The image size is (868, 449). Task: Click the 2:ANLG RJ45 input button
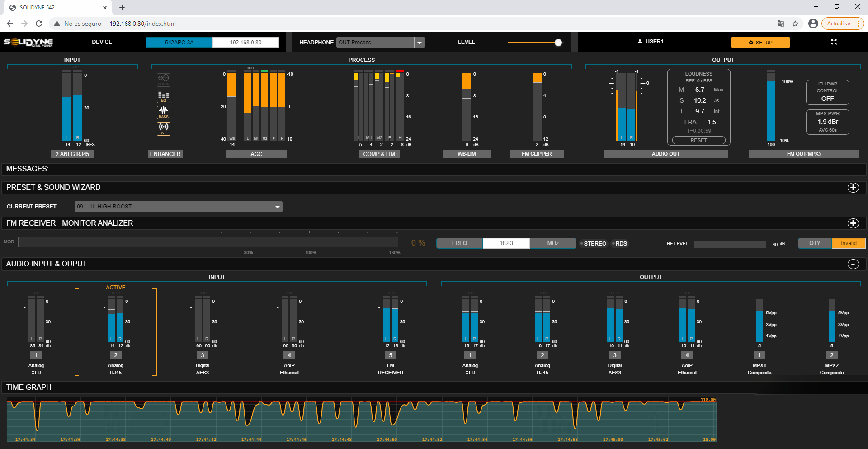click(x=72, y=154)
